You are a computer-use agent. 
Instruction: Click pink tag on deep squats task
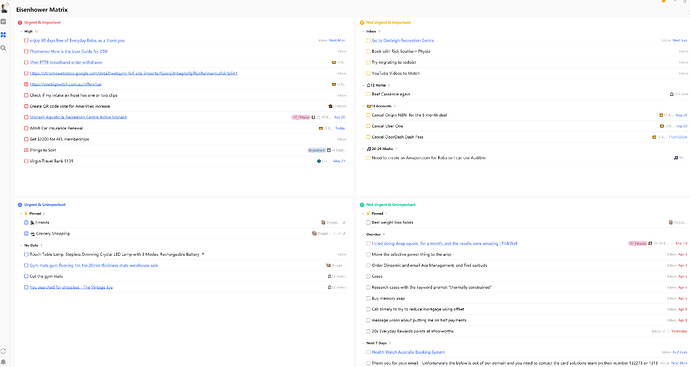(638, 243)
